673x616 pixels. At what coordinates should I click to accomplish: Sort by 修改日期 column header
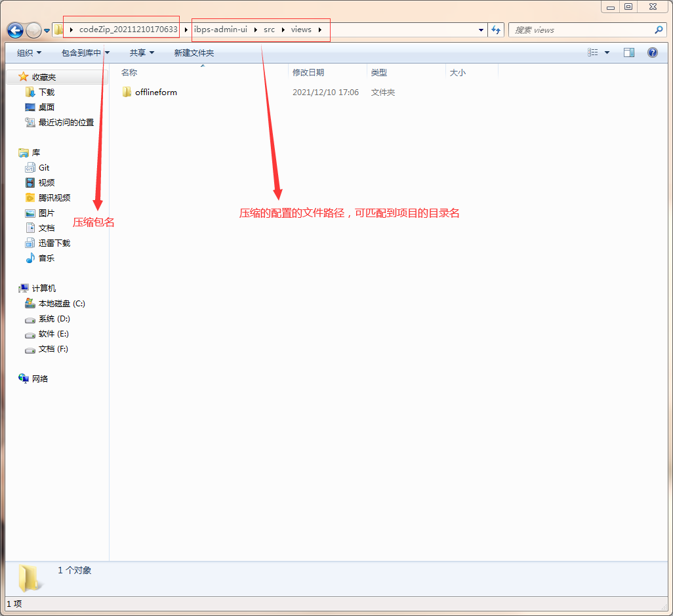pyautogui.click(x=308, y=73)
